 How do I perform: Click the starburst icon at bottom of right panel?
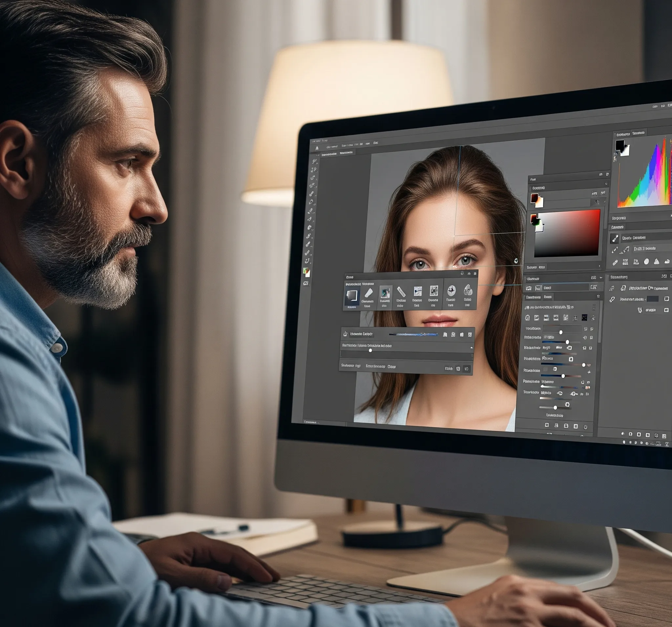pos(623,434)
